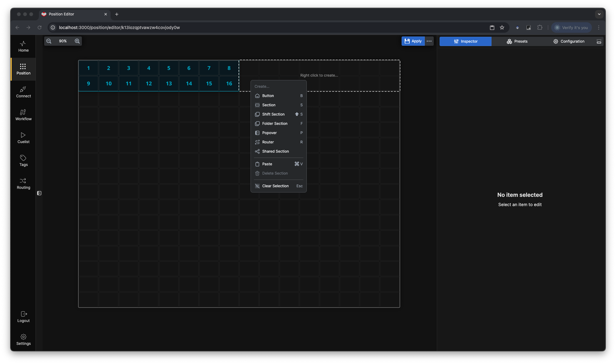This screenshot has height=364, width=616.
Task: Toggle the panel layout icon after Configuration
Action: 599,41
